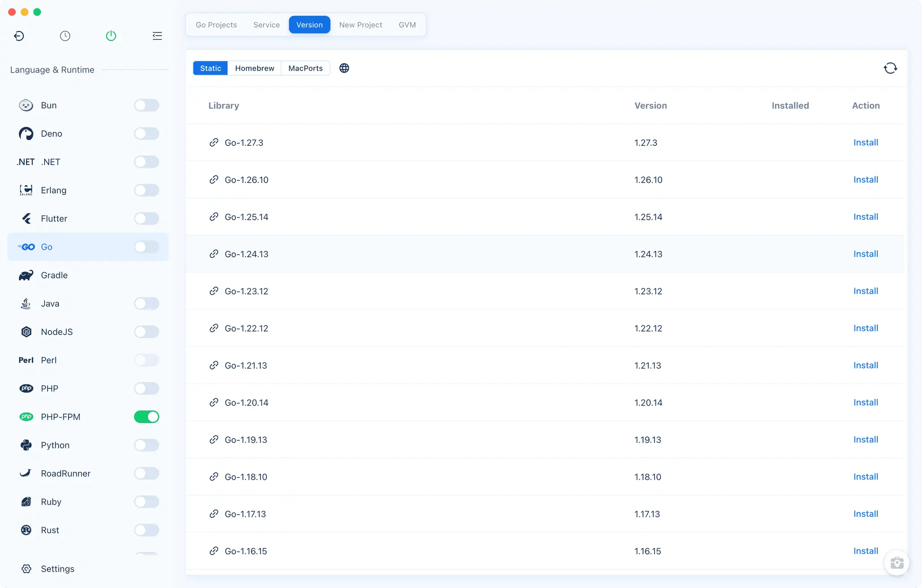The height and width of the screenshot is (588, 922).
Task: Install Go-1.17.13
Action: tap(866, 514)
